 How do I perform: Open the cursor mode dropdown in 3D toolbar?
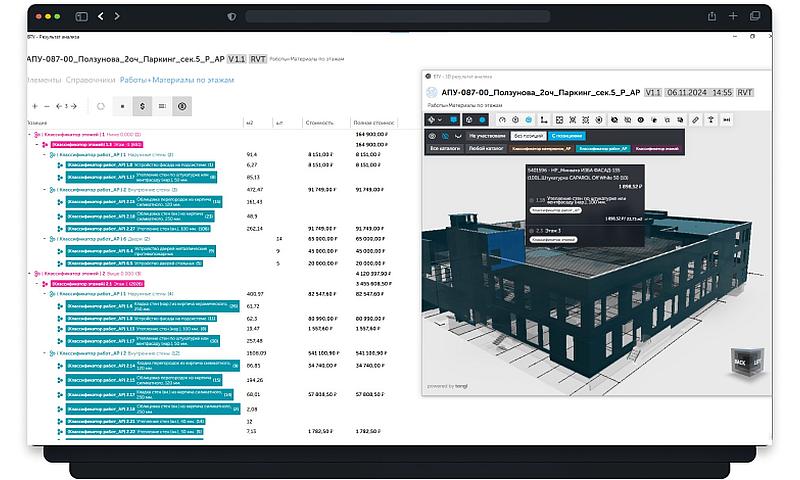click(x=439, y=119)
